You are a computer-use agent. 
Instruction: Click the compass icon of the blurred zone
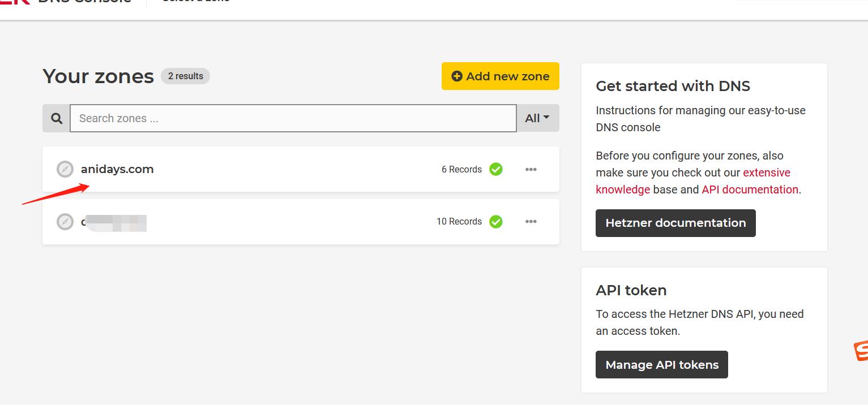tap(65, 222)
